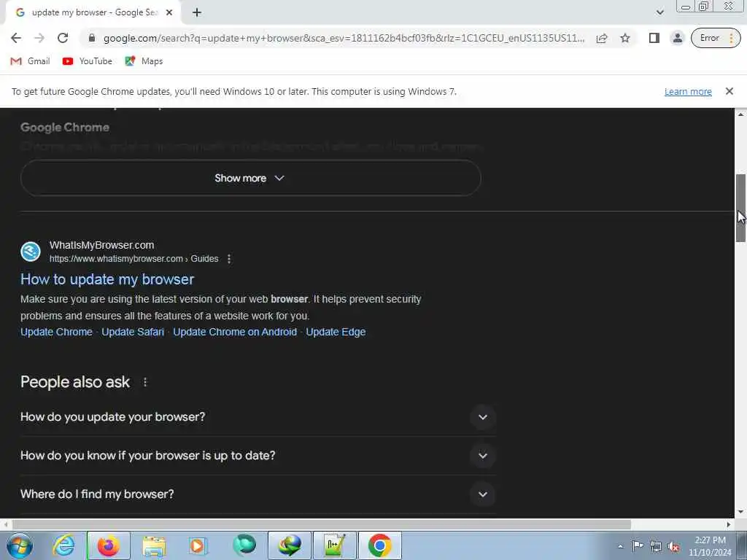Open People also ask options menu
The image size is (747, 560).
click(145, 382)
